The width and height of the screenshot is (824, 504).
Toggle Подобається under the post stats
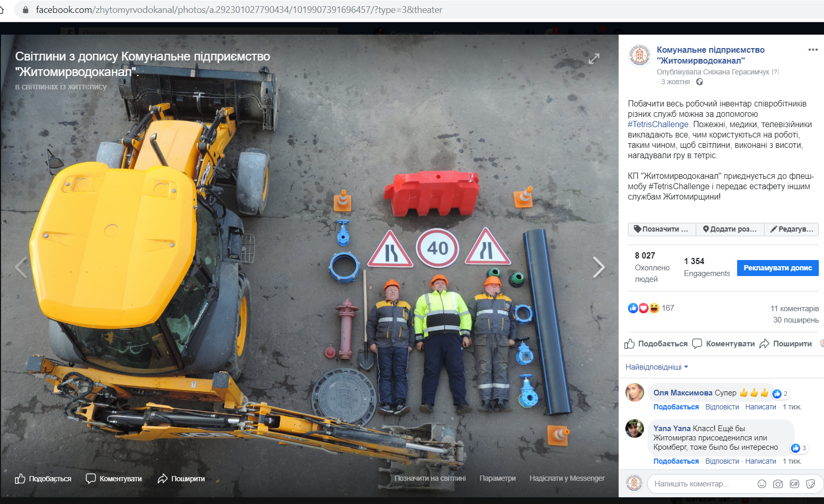[x=656, y=344]
